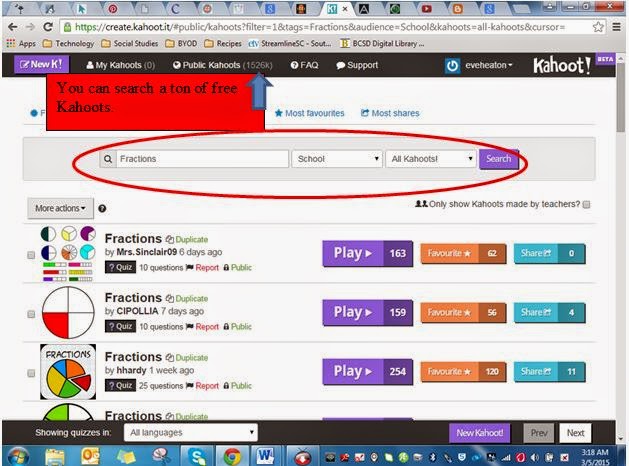The image size is (629, 466).
Task: Click the browser forward arrow
Action: pos(30,27)
